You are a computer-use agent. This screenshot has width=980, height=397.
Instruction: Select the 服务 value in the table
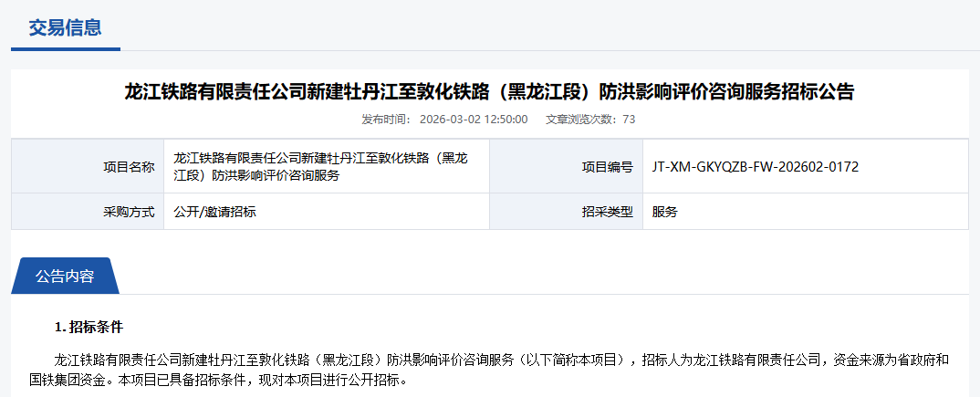(665, 212)
